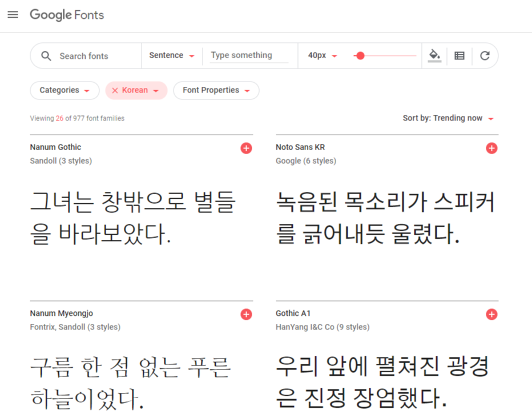Expand the Font Properties filter
Image resolution: width=532 pixels, height=414 pixels.
tap(216, 90)
